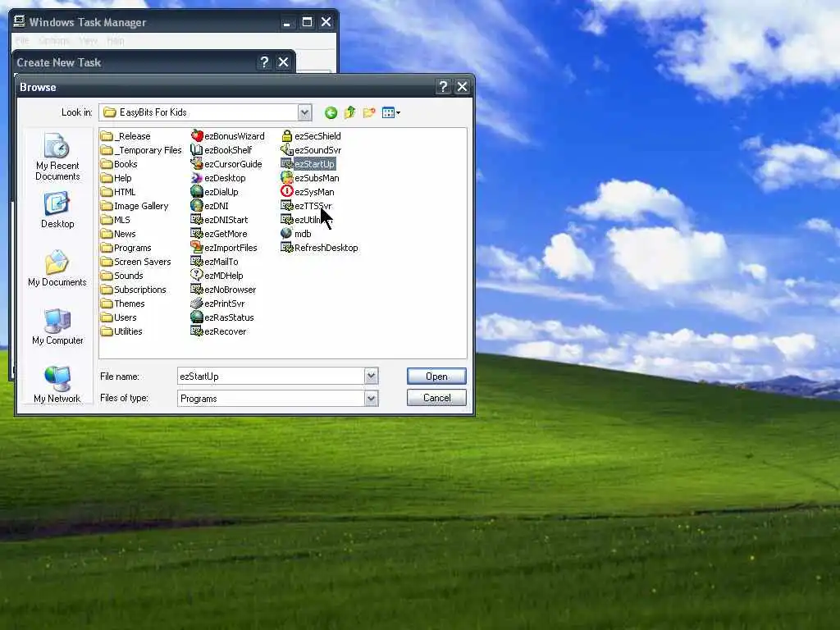Image resolution: width=840 pixels, height=630 pixels.
Task: Click the green Back navigation arrow icon
Action: 331,112
